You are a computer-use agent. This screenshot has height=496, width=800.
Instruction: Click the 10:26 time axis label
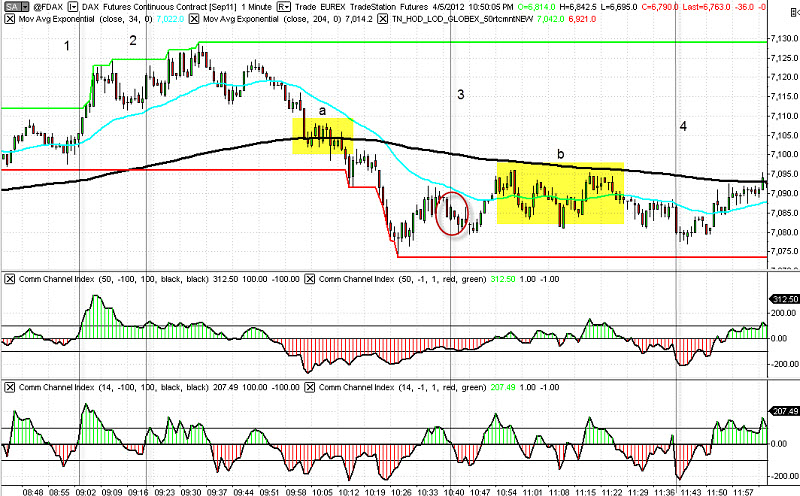click(401, 492)
